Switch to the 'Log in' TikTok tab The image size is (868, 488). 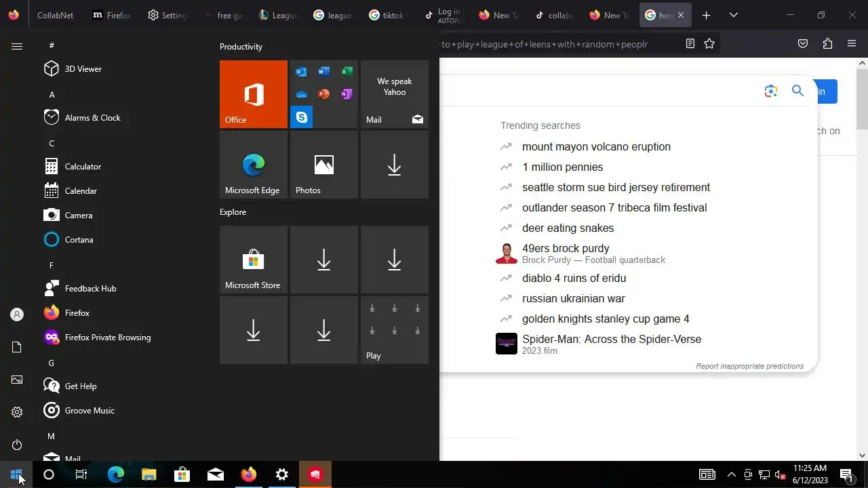coord(443,15)
